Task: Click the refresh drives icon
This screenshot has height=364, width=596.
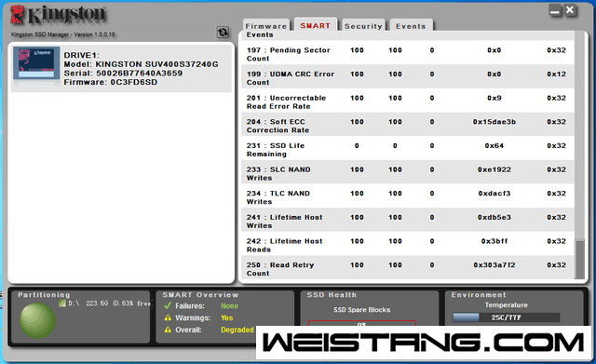Action: pos(223,33)
